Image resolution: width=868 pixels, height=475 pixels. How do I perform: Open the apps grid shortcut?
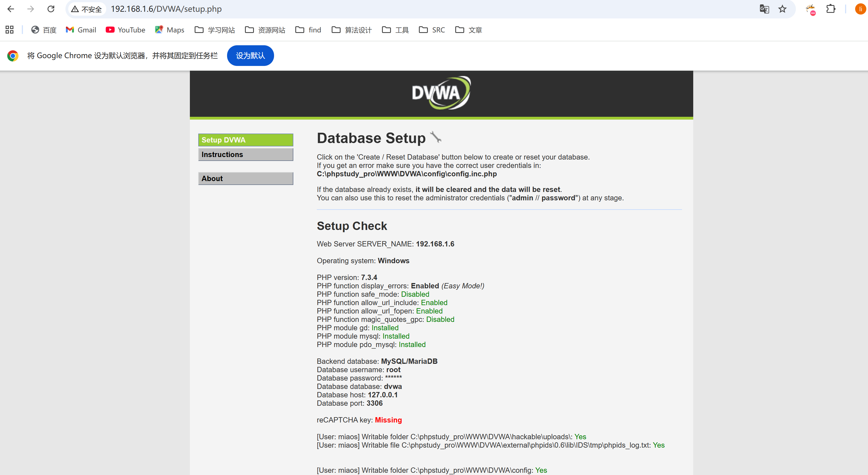10,30
